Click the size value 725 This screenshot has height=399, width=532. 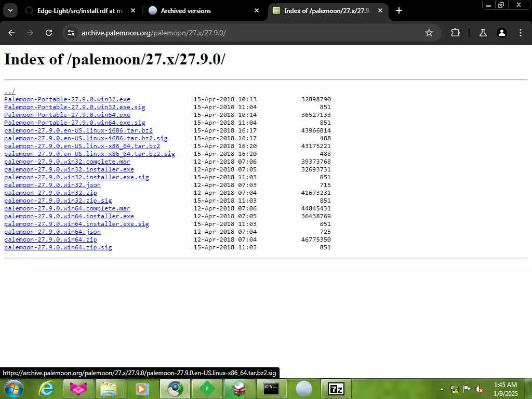coord(325,232)
